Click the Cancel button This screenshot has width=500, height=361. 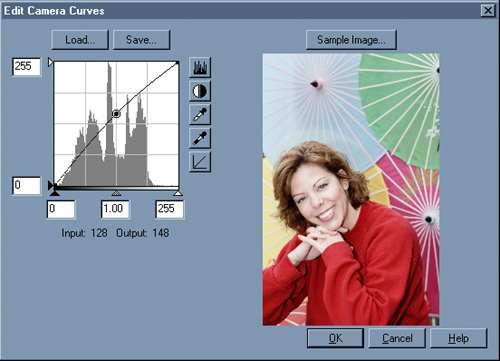click(x=397, y=338)
